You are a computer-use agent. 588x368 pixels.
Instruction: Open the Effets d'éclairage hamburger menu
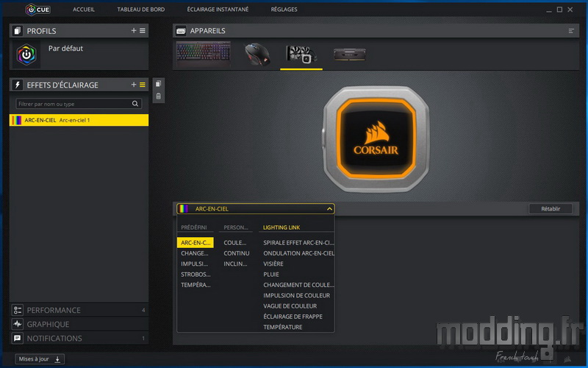(x=143, y=85)
